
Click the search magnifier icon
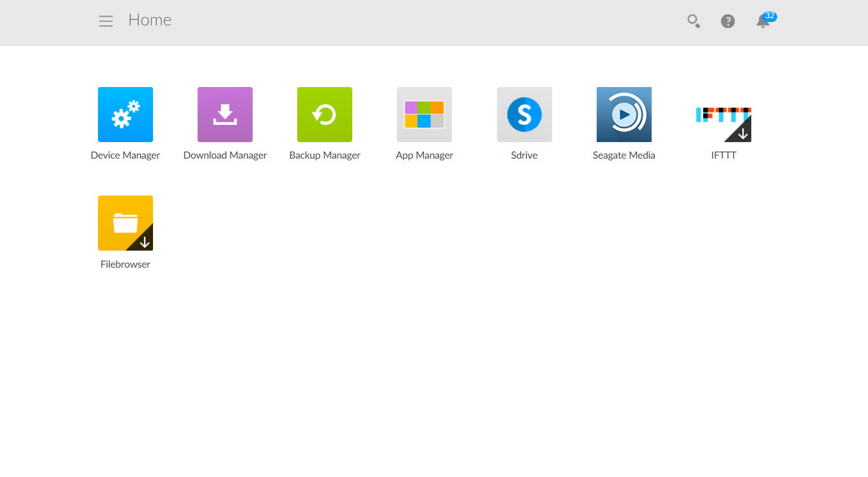[x=694, y=21]
